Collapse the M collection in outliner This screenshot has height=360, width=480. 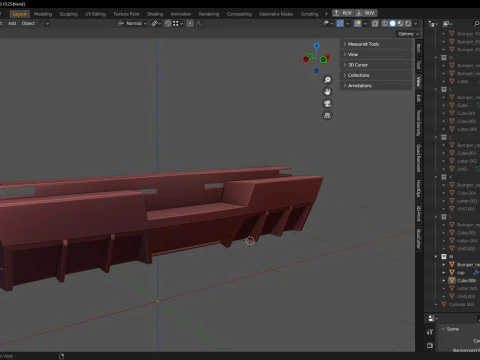point(436,257)
